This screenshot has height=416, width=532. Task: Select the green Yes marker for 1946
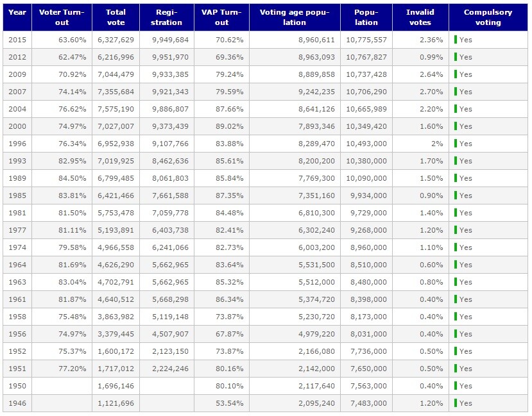click(x=456, y=403)
